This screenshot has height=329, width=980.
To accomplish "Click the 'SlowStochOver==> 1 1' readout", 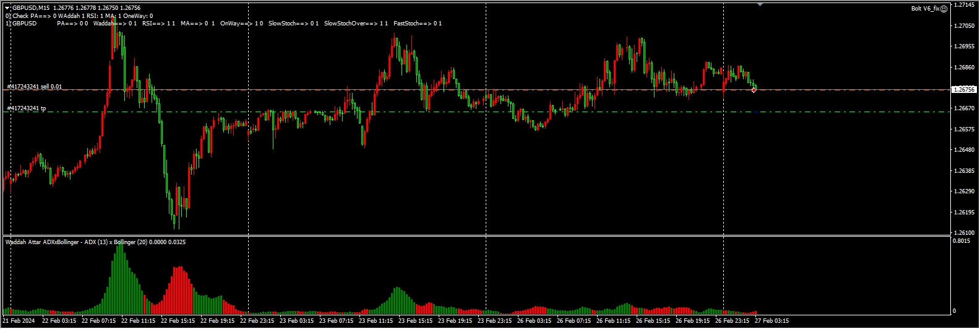I will [356, 24].
